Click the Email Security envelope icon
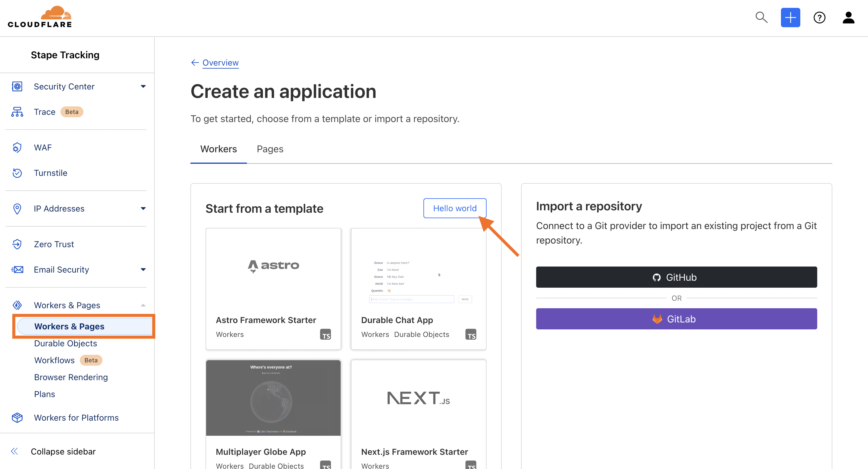The image size is (868, 469). [17, 269]
